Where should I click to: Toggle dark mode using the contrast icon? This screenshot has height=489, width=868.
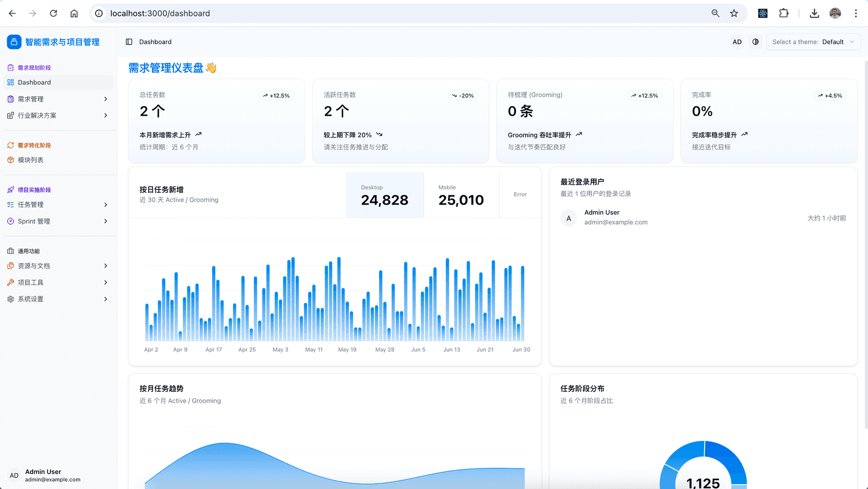756,42
